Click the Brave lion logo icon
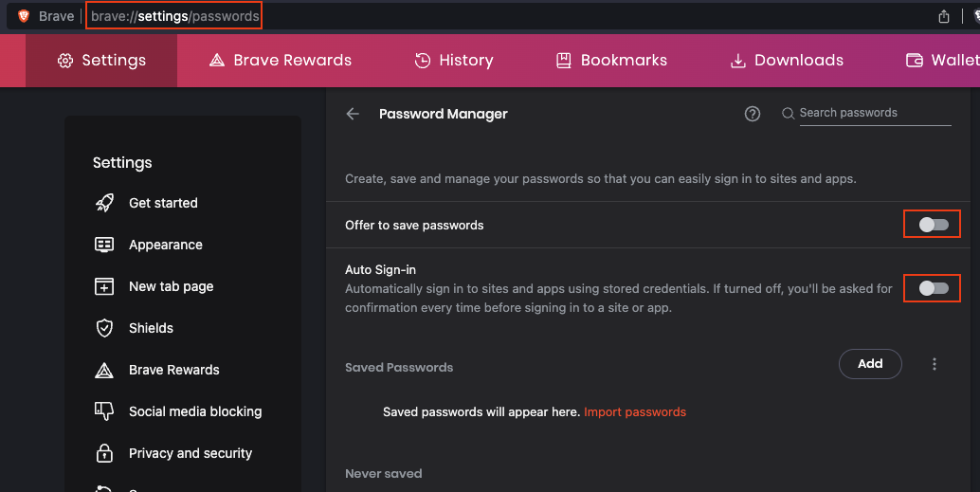 [24, 15]
